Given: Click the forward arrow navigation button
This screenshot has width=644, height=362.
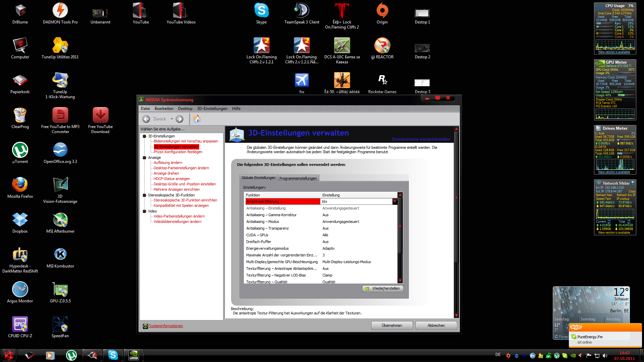Looking at the screenshot, I should 180,119.
